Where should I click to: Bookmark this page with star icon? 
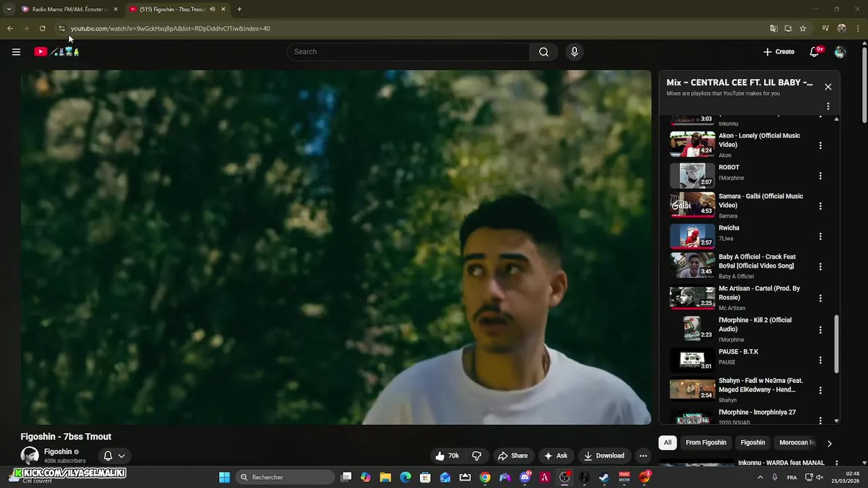tap(803, 28)
